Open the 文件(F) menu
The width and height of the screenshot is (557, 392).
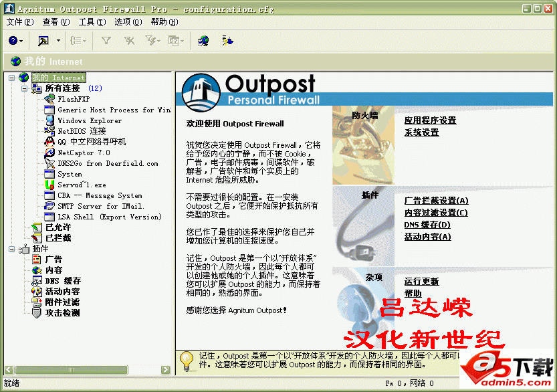click(20, 22)
